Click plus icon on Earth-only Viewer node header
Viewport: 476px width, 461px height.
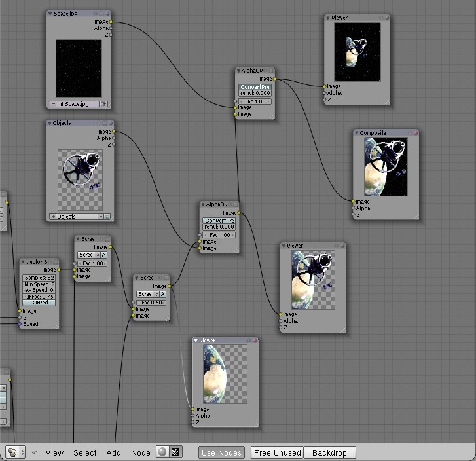tap(249, 341)
